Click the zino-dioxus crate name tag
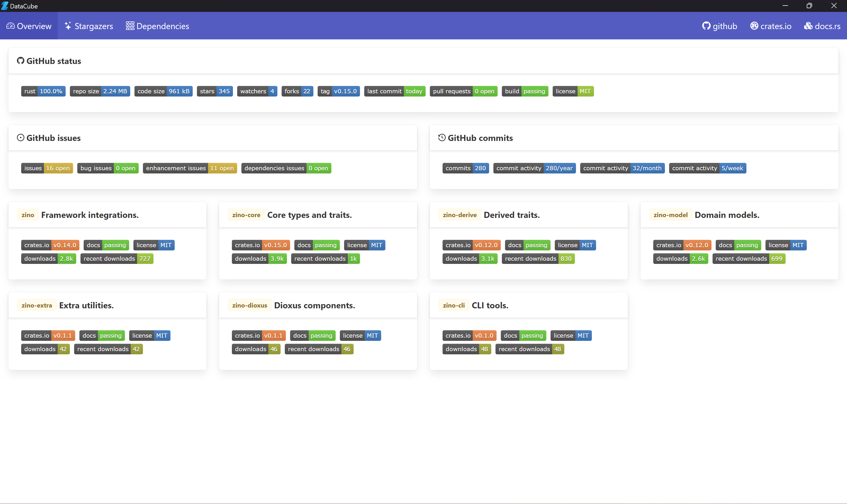This screenshot has width=847, height=504. click(x=250, y=305)
